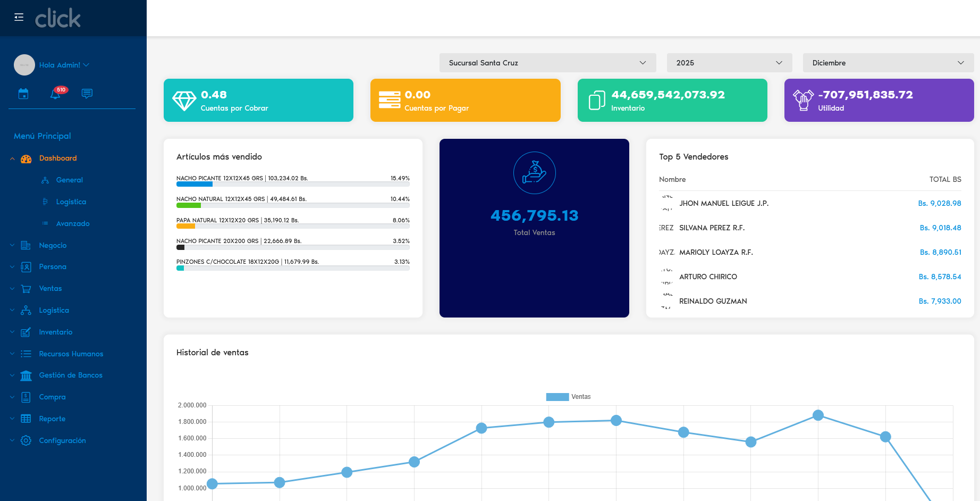Open notifications bell with 510 badge
980x501 pixels.
pos(56,94)
